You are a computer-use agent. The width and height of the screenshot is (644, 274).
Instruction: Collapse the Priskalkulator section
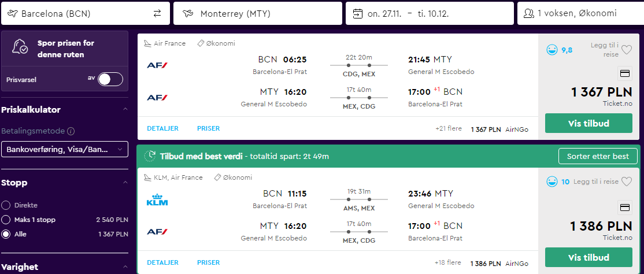tap(125, 110)
